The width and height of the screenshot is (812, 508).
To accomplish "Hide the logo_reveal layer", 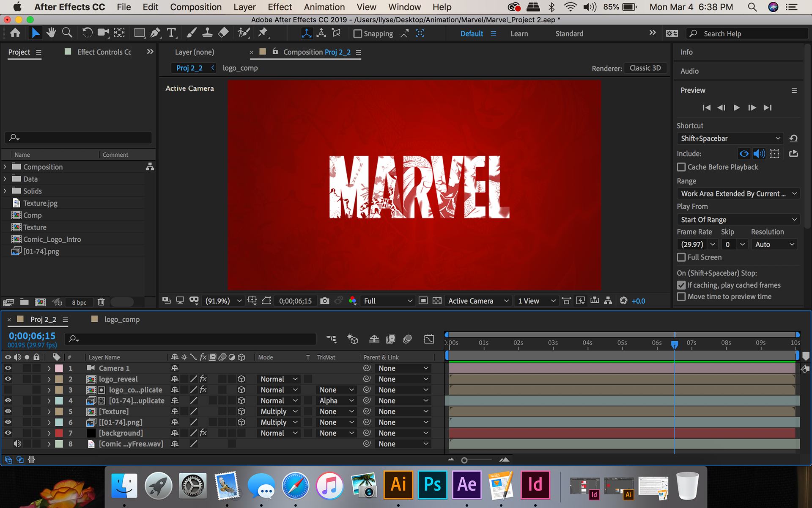I will (8, 379).
